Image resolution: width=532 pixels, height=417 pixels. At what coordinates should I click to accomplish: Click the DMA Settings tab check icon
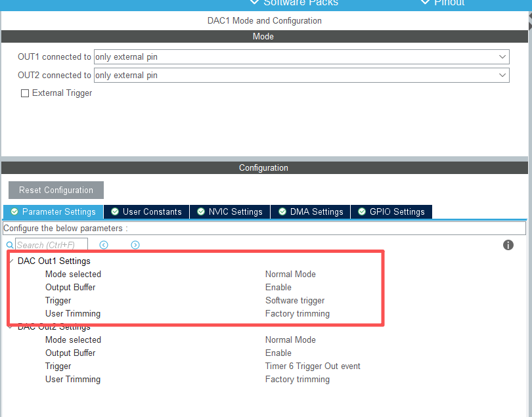coord(282,211)
